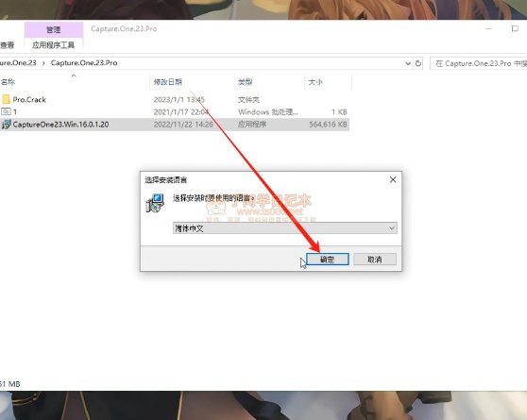Sort files by 名称 column
Viewport: 527px width, 420px height.
pos(8,82)
